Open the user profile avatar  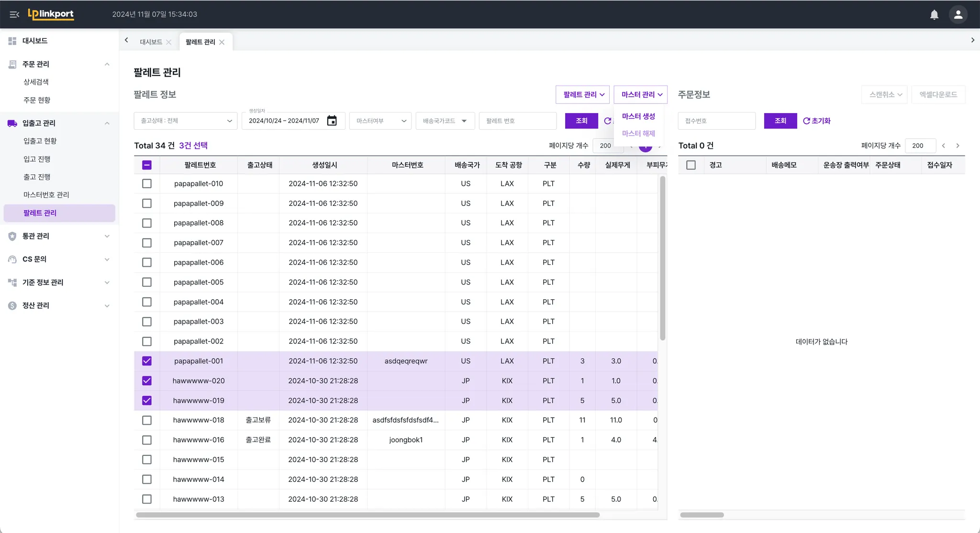958,14
